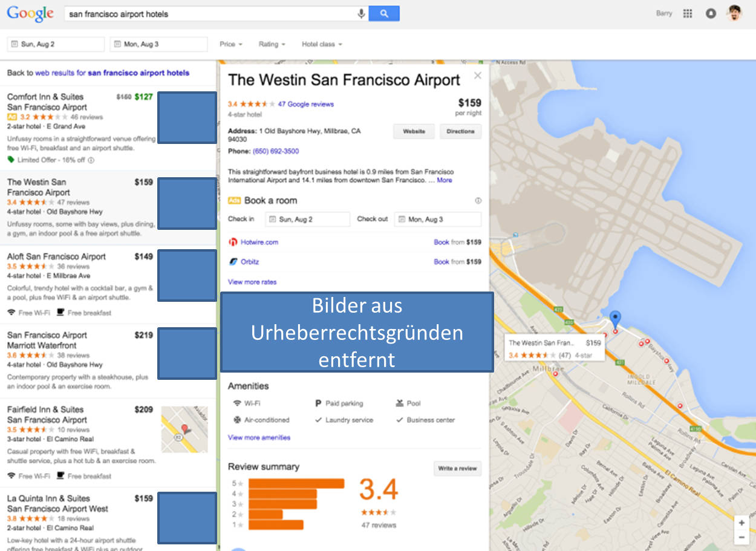Select the Orbitz logo
This screenshot has height=551, width=756.
233,261
